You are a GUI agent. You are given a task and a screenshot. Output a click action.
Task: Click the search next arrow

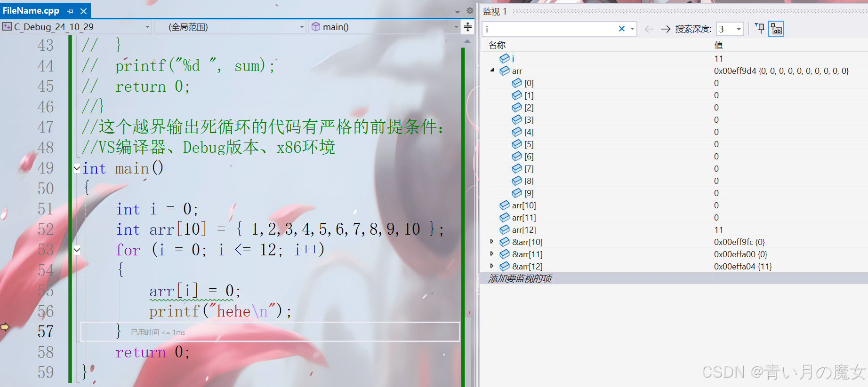click(x=666, y=29)
